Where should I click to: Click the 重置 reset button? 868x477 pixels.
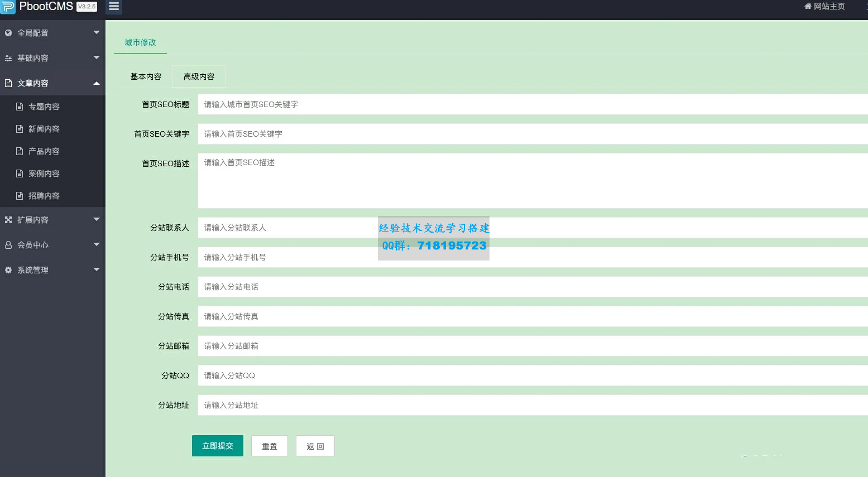pos(270,446)
